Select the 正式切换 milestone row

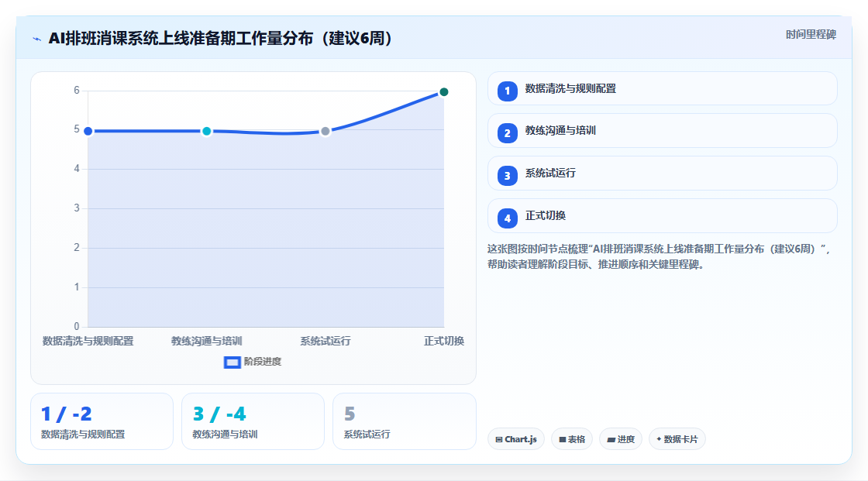click(662, 216)
